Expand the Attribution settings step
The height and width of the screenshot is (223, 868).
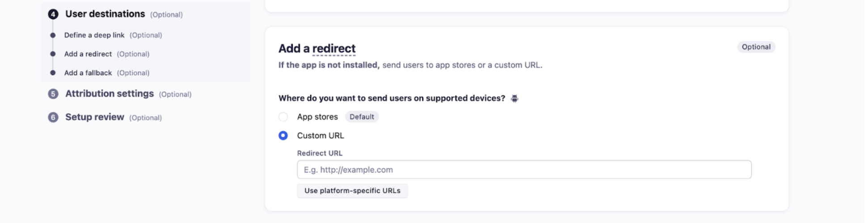coord(110,94)
